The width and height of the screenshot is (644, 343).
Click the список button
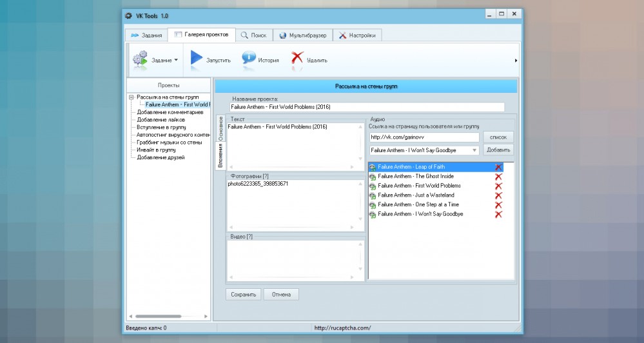pos(498,137)
